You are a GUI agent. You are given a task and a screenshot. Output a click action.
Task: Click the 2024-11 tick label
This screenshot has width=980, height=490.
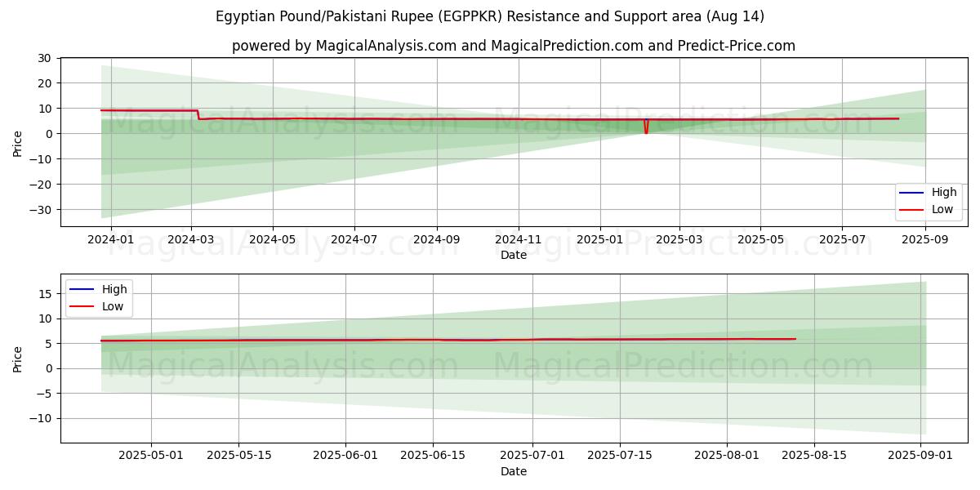518,239
